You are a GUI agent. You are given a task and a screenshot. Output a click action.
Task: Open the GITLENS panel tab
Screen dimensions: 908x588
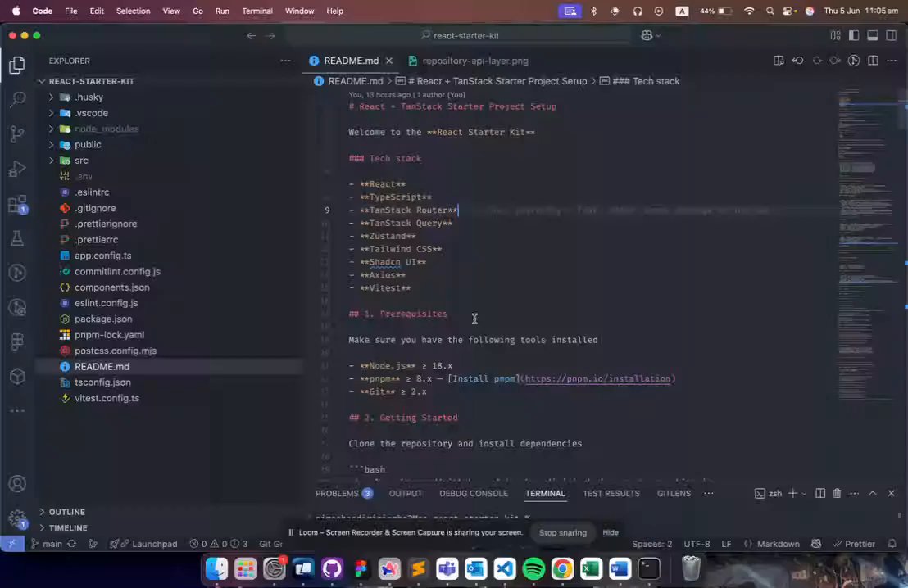(x=674, y=493)
